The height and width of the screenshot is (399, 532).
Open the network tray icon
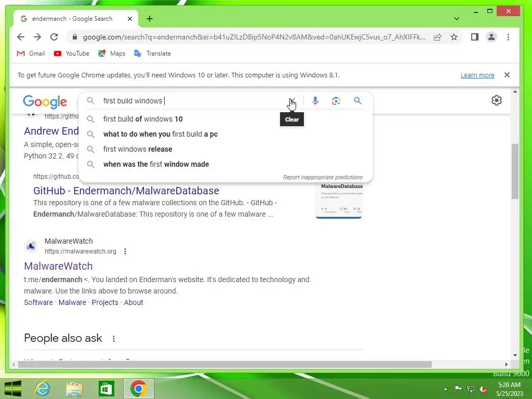[471, 389]
